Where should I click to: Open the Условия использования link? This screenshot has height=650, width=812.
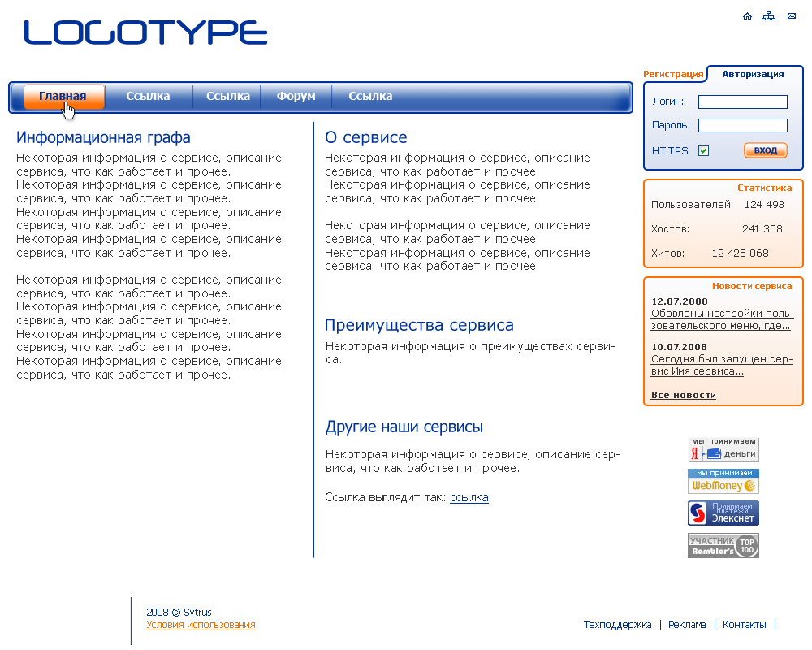201,625
